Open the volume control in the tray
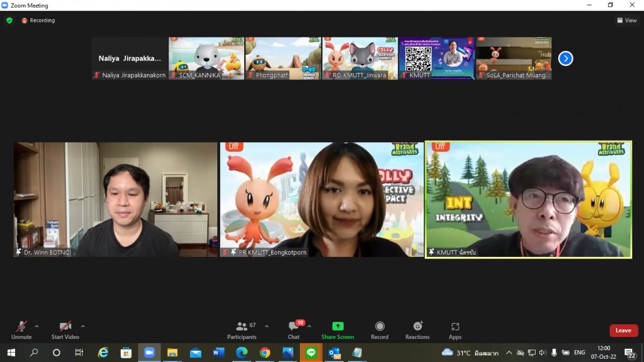The height and width of the screenshot is (362, 644). [x=543, y=352]
